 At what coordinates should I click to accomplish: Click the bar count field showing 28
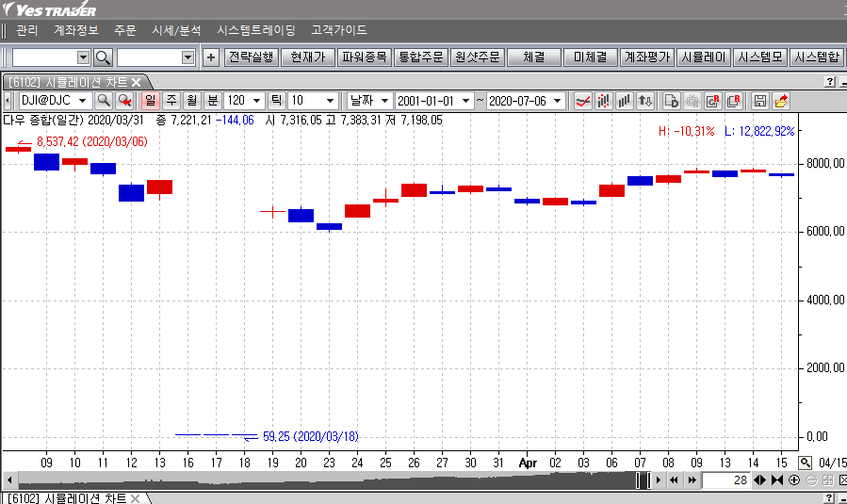(725, 480)
